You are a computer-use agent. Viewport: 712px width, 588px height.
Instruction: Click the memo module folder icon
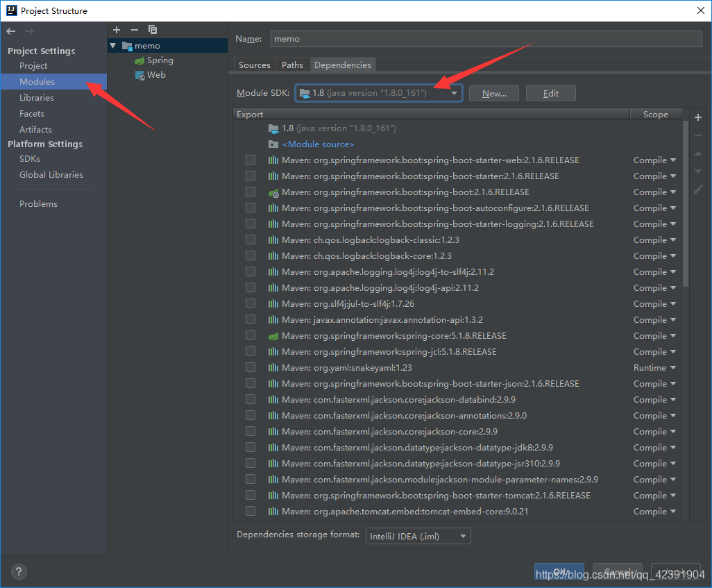point(127,46)
